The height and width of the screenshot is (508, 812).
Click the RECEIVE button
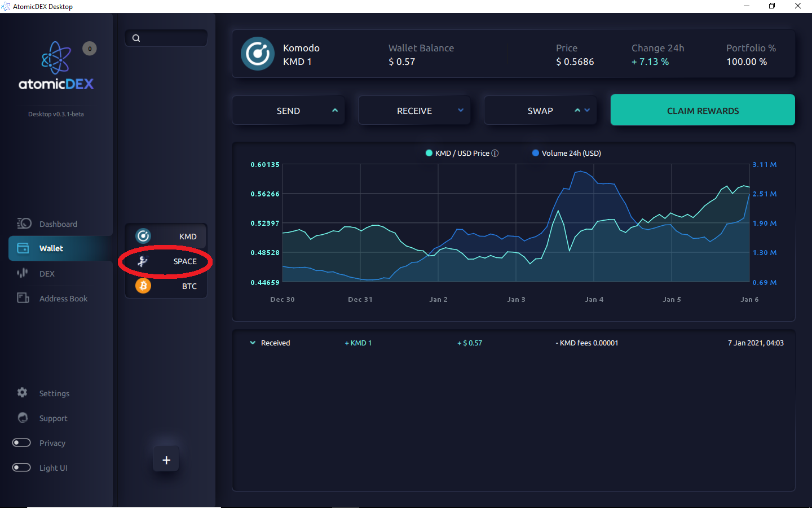pyautogui.click(x=414, y=110)
